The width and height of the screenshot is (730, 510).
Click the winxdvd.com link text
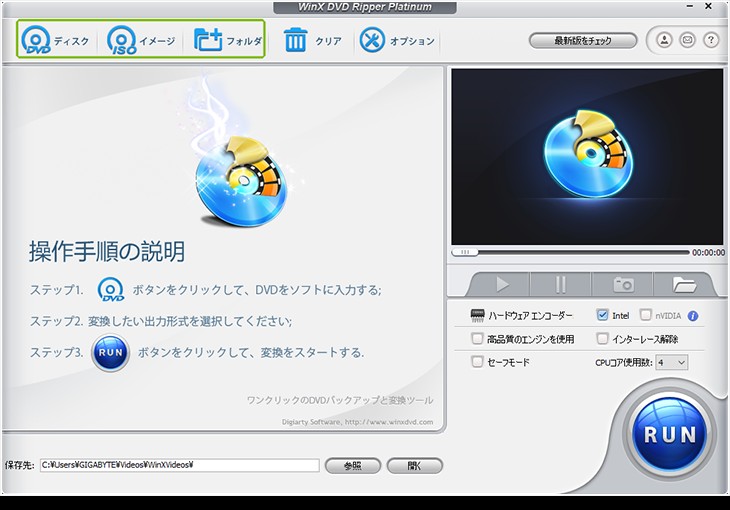click(x=389, y=422)
